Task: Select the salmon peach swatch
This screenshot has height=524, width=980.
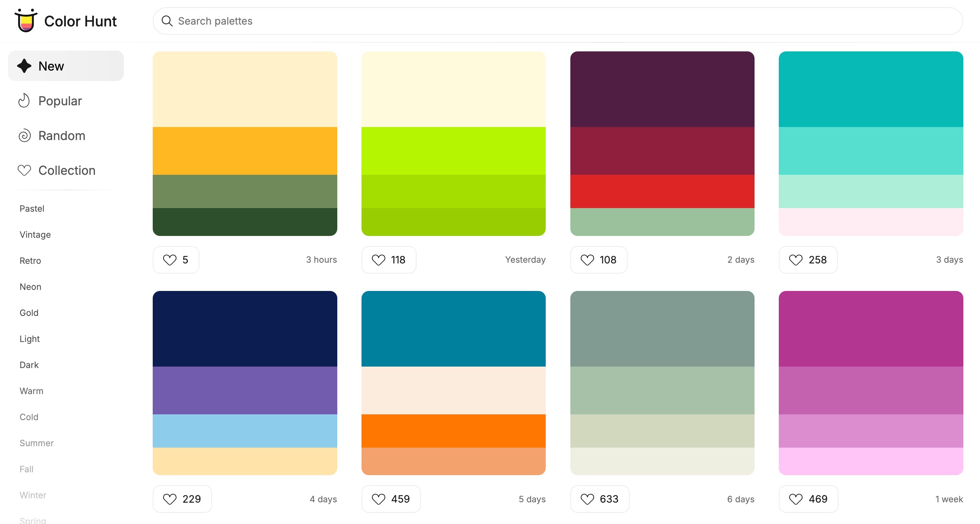Action: (453, 461)
